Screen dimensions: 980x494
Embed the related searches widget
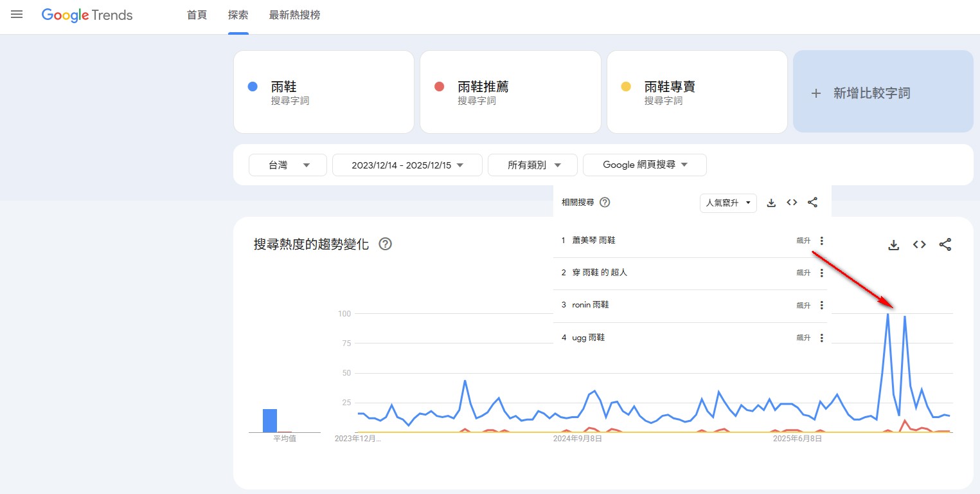pos(792,203)
